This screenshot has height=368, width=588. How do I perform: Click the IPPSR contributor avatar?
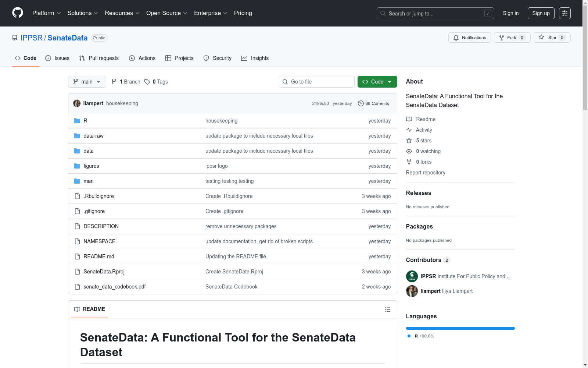[x=412, y=276]
